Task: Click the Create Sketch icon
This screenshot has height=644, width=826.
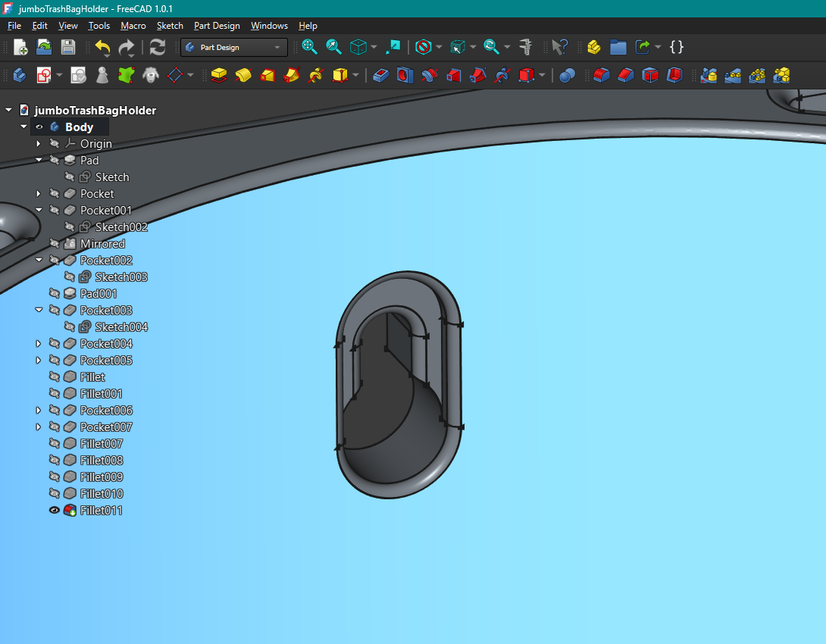Action: 44,75
